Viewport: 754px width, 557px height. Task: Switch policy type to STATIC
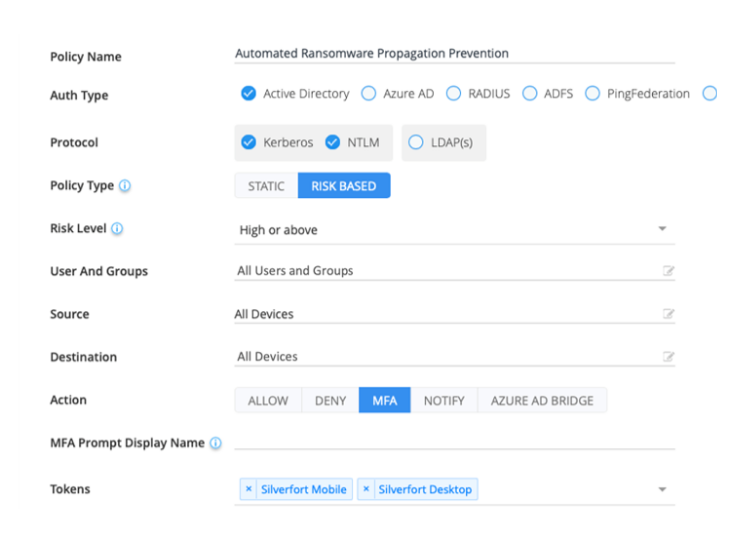[266, 186]
